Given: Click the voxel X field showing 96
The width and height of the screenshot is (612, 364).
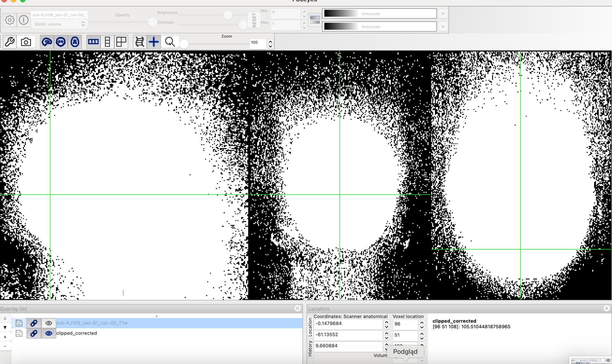Looking at the screenshot, I should tap(405, 324).
